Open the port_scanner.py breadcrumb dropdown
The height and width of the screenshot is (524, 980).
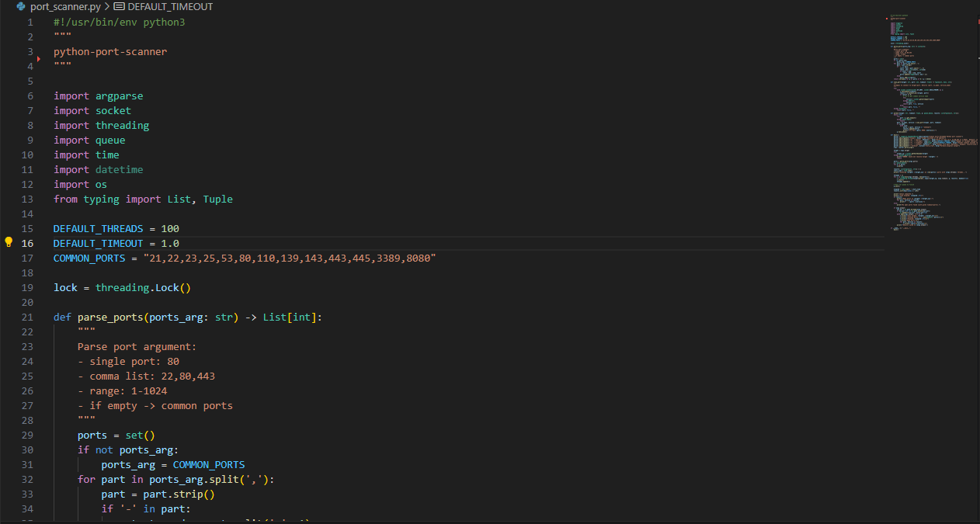tap(66, 6)
